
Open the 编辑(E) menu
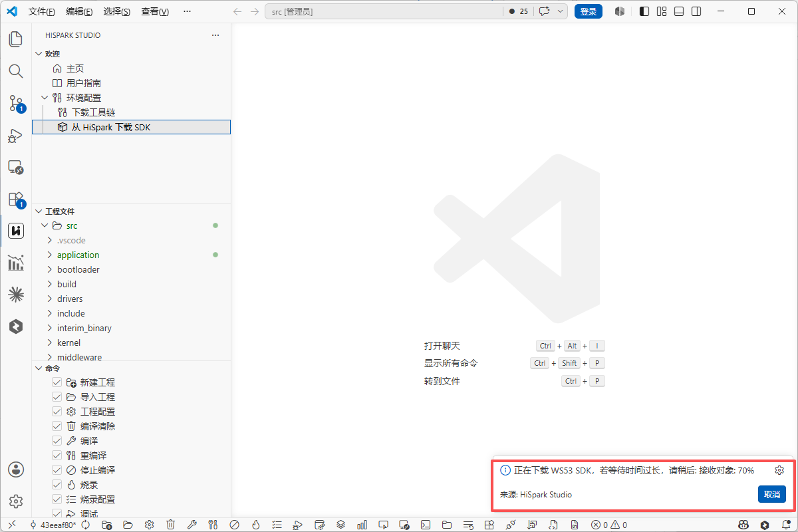pos(79,11)
